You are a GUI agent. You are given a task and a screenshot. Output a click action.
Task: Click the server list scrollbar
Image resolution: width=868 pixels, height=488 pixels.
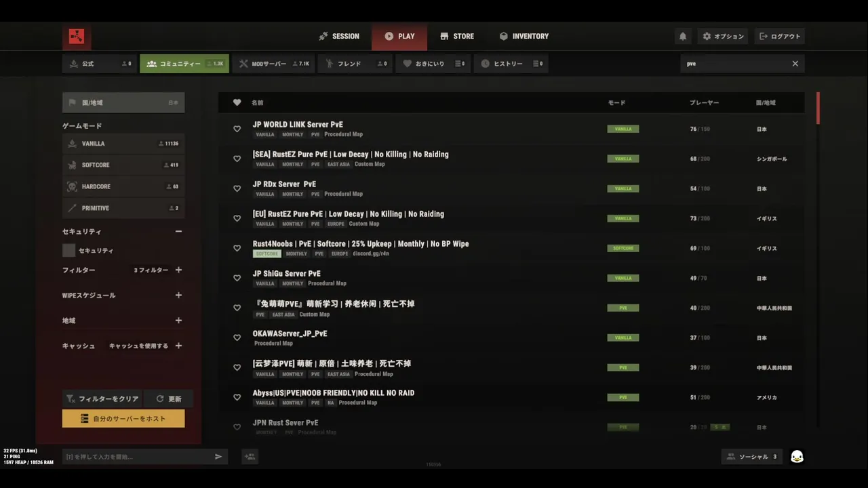tap(818, 108)
